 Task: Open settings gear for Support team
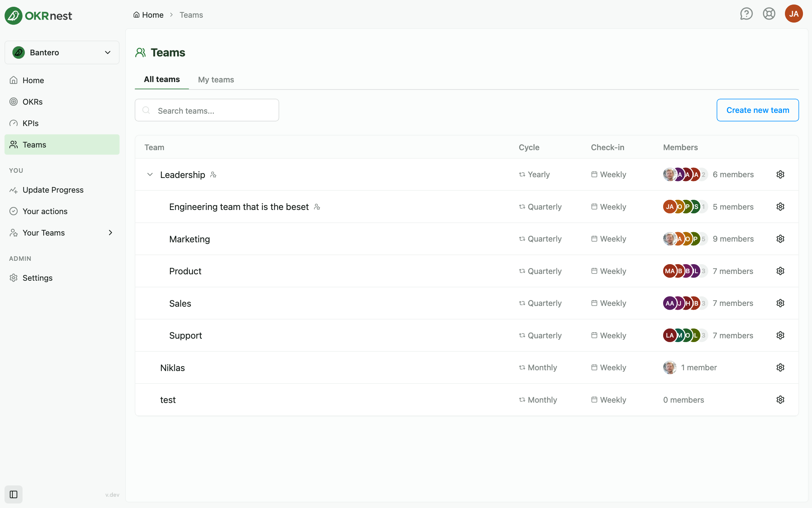tap(780, 335)
